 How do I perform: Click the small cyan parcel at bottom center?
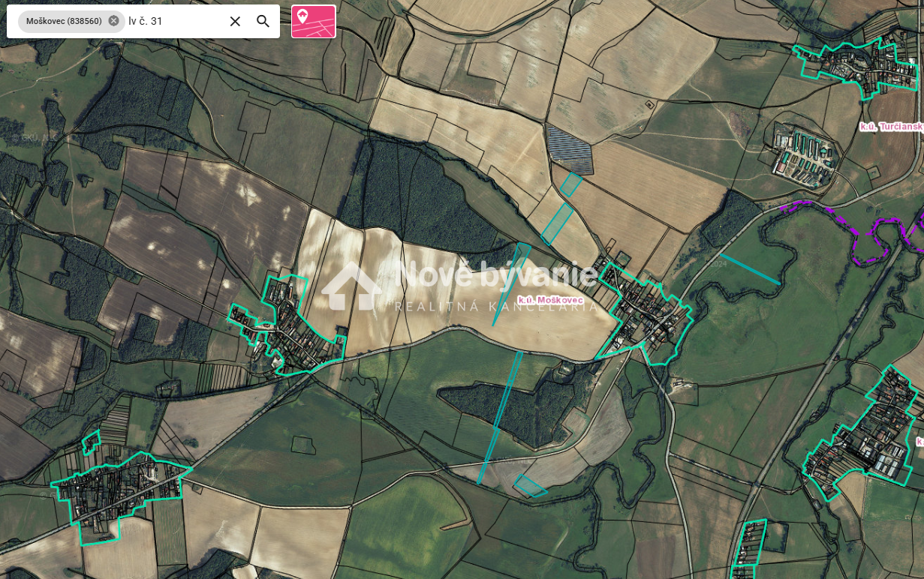click(530, 486)
